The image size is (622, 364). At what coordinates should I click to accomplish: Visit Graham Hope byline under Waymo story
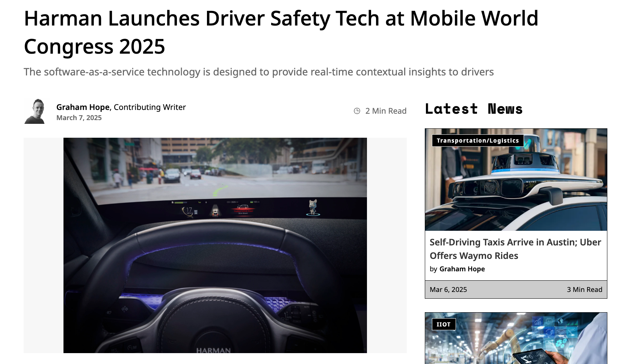coord(462,269)
